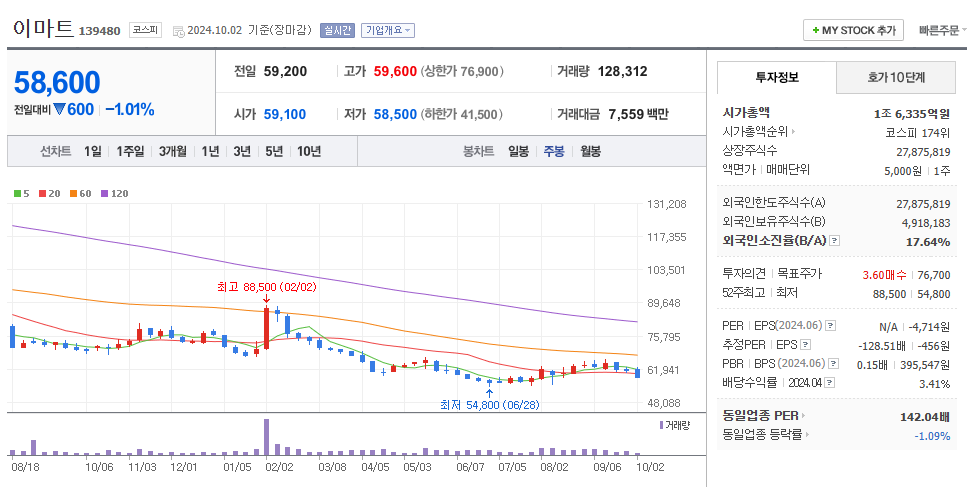Viewport: 976px width, 487px height.
Task: Click the stock code 139480
Action: [100, 31]
